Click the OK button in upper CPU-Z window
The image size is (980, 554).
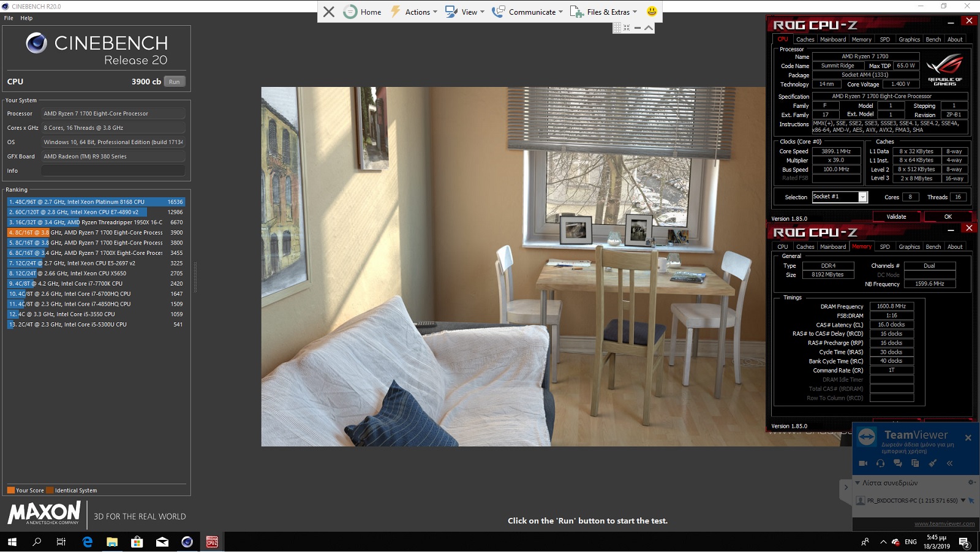[948, 216]
